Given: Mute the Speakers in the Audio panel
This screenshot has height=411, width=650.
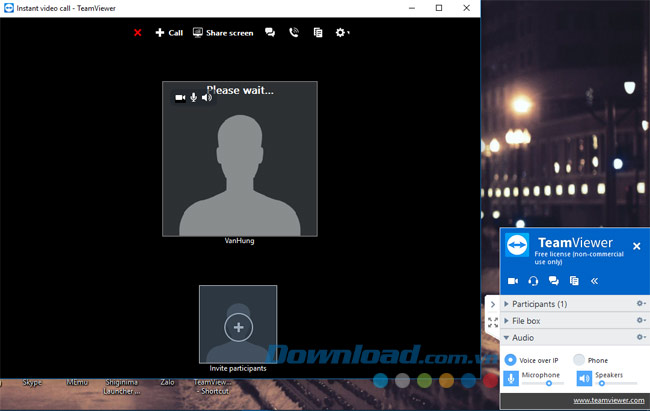Looking at the screenshot, I should pos(585,378).
